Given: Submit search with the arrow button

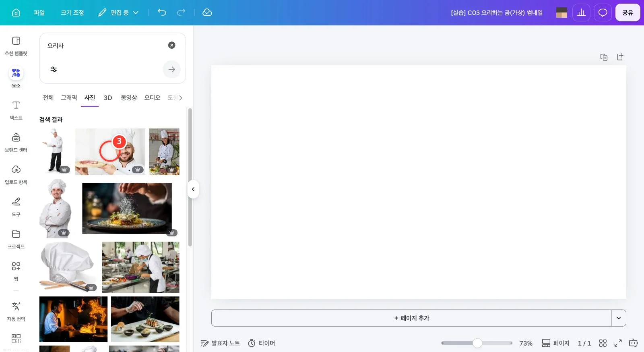Looking at the screenshot, I should (x=172, y=69).
